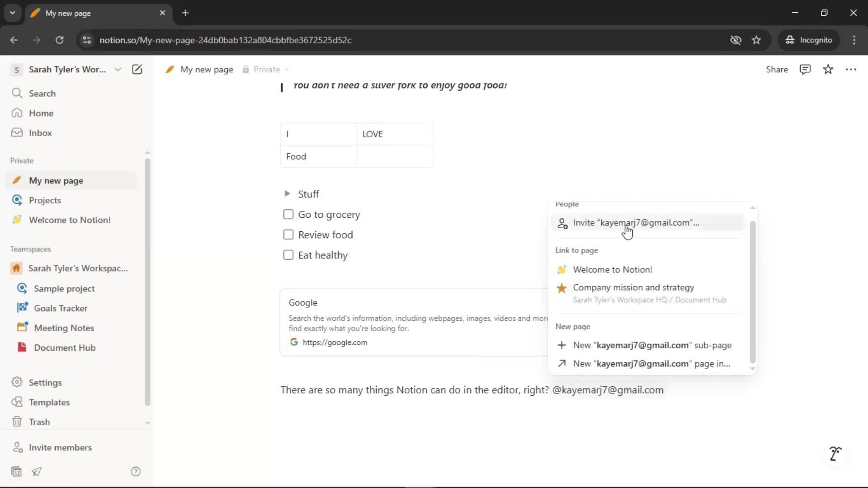Check the Eat healthy checkbox
Image resolution: width=868 pixels, height=488 pixels.
coord(288,255)
